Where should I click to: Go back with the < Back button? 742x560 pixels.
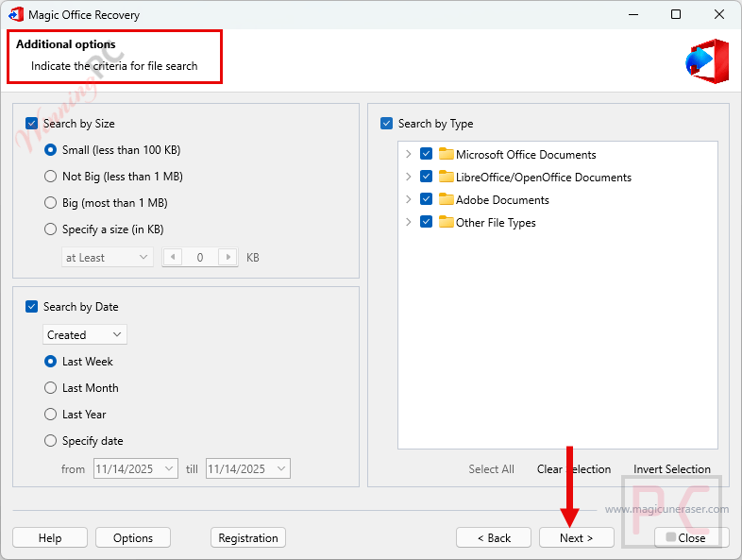pyautogui.click(x=494, y=537)
